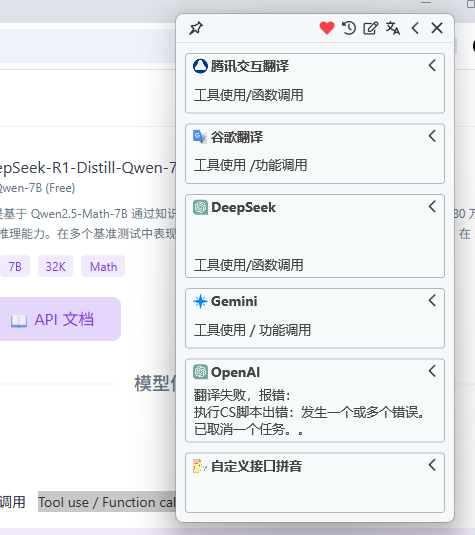
Task: Collapse the 腾讯交互翻译 result card
Action: (432, 65)
